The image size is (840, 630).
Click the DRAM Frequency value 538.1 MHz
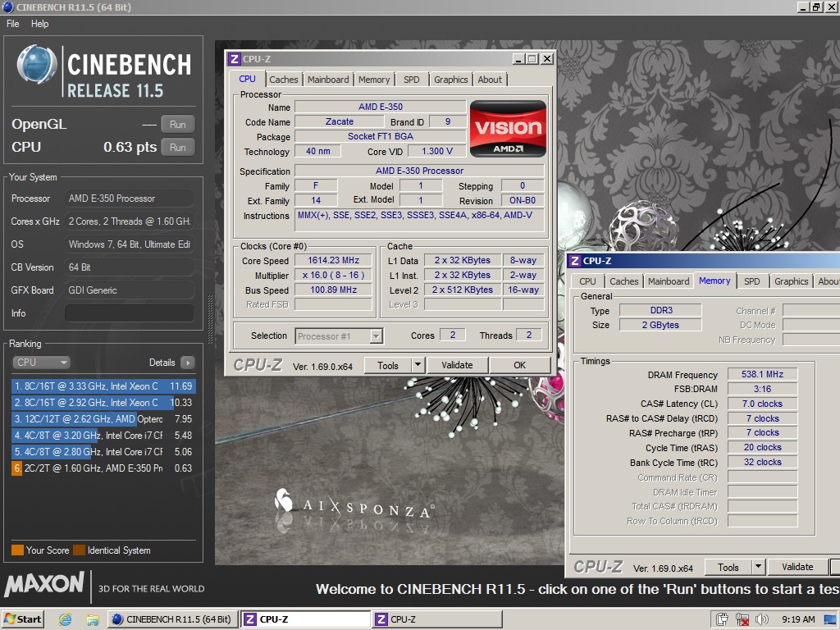[762, 374]
